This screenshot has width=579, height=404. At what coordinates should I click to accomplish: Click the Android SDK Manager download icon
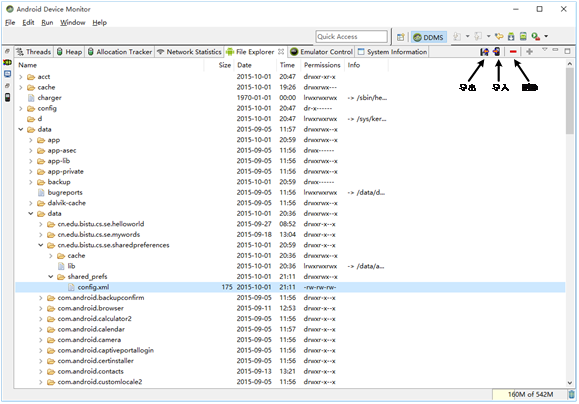511,36
